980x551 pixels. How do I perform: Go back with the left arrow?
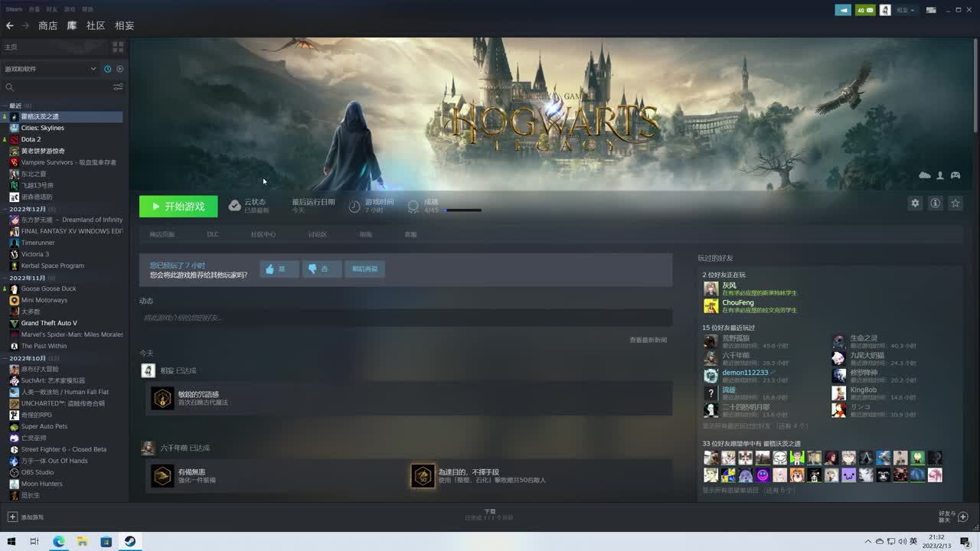[x=9, y=25]
